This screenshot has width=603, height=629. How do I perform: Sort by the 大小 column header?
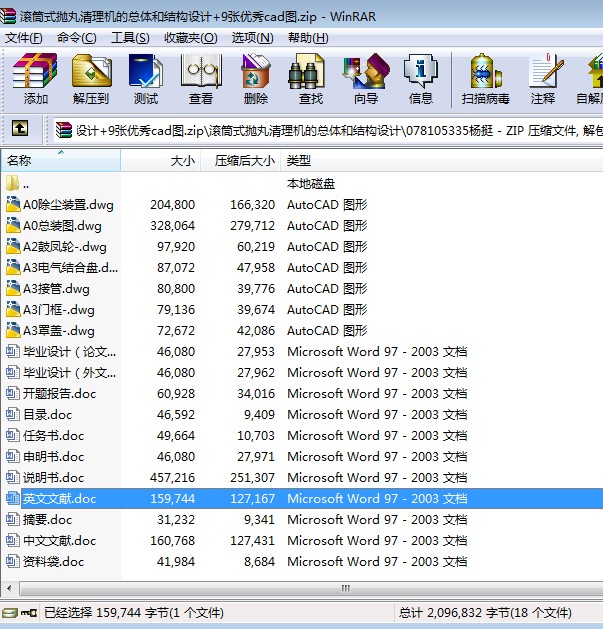pyautogui.click(x=160, y=160)
